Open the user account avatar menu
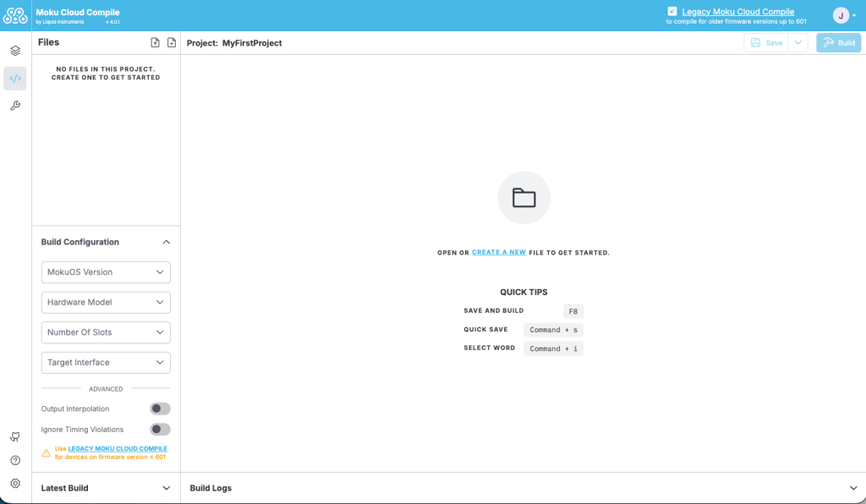 point(842,15)
